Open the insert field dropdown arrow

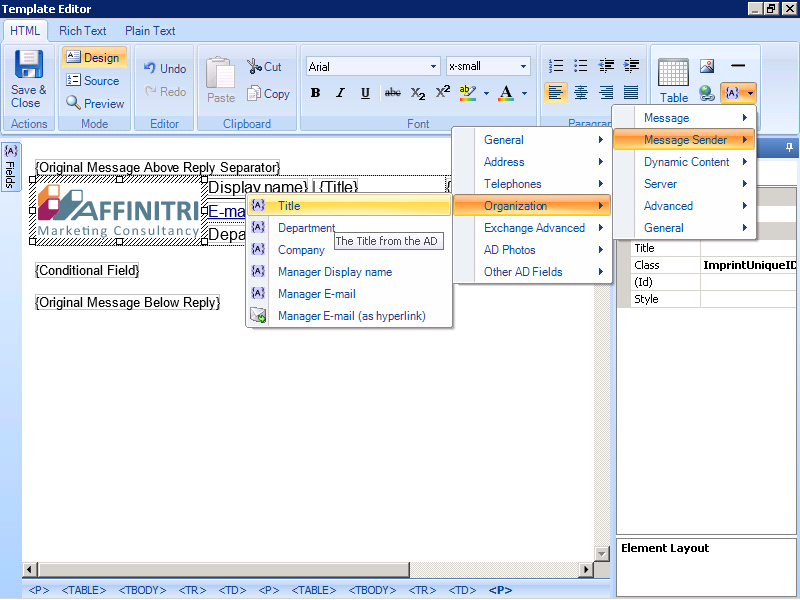point(750,93)
